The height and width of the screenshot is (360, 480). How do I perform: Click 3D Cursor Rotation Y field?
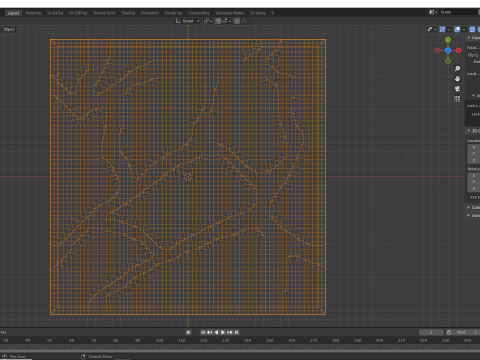click(x=474, y=182)
